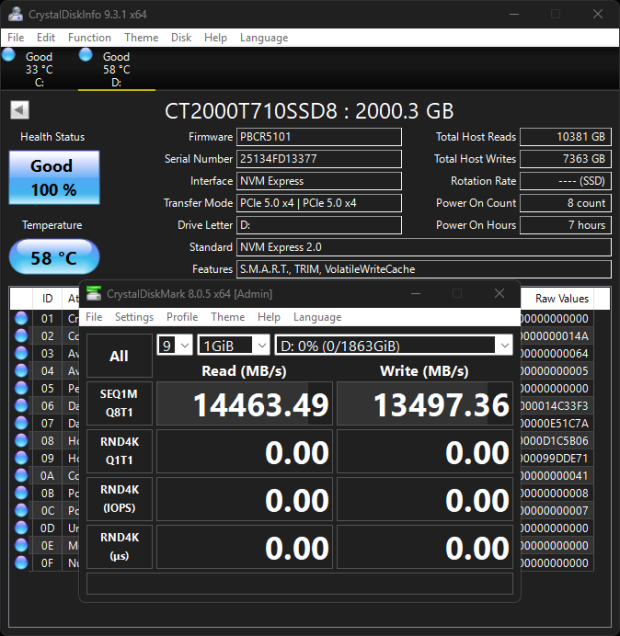
Task: Open Edit menu in CrystalDiskInfo
Action: point(46,38)
